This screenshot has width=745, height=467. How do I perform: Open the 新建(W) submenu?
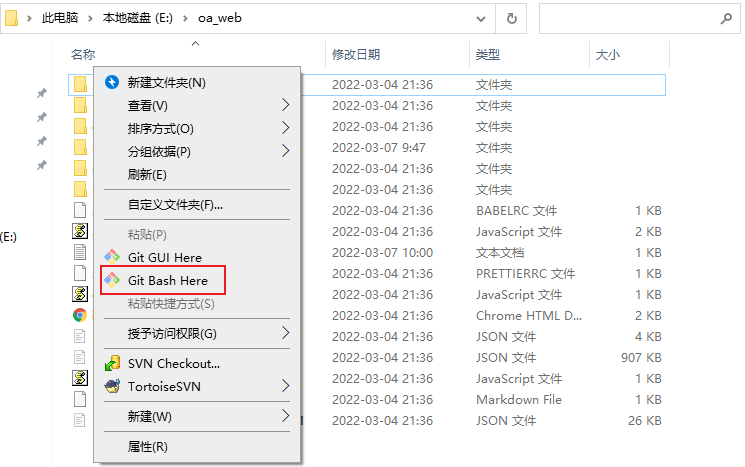[x=149, y=416]
